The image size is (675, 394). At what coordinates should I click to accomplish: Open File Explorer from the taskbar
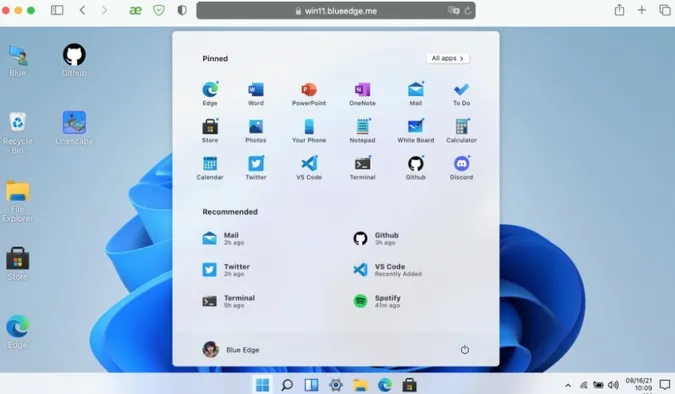pos(360,385)
